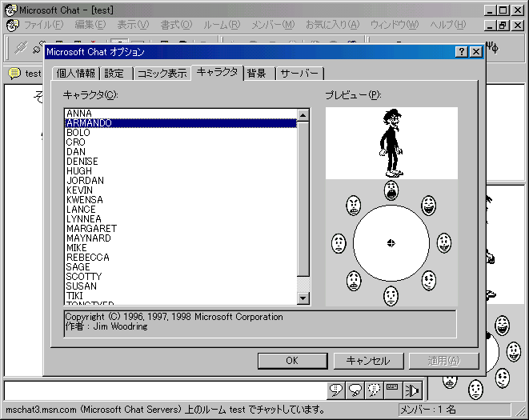Select HUGH in the character list

click(x=181, y=171)
